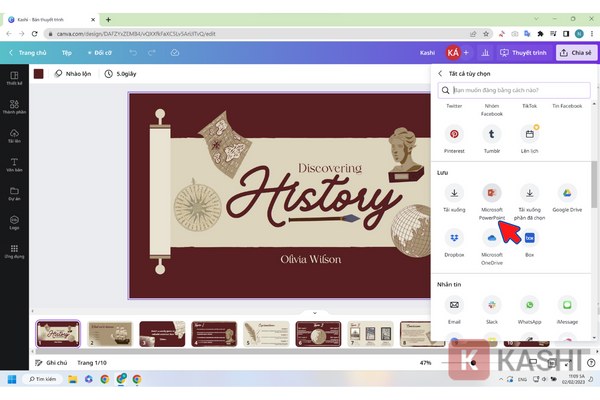
Task: Click Ghi chú notes button
Action: point(51,362)
